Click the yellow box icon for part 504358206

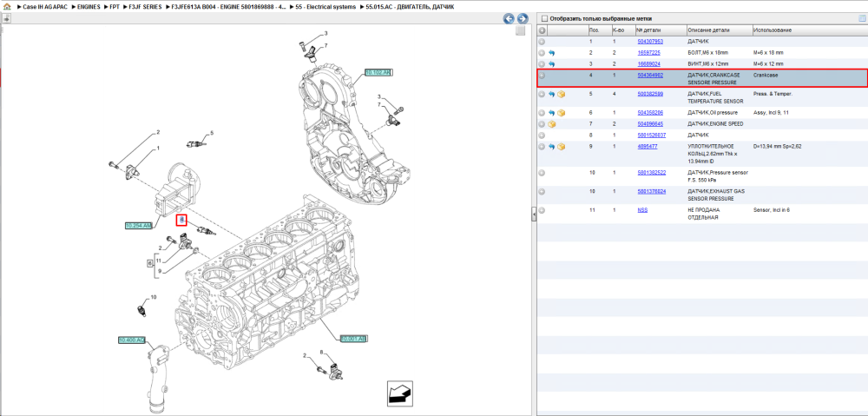pyautogui.click(x=562, y=113)
